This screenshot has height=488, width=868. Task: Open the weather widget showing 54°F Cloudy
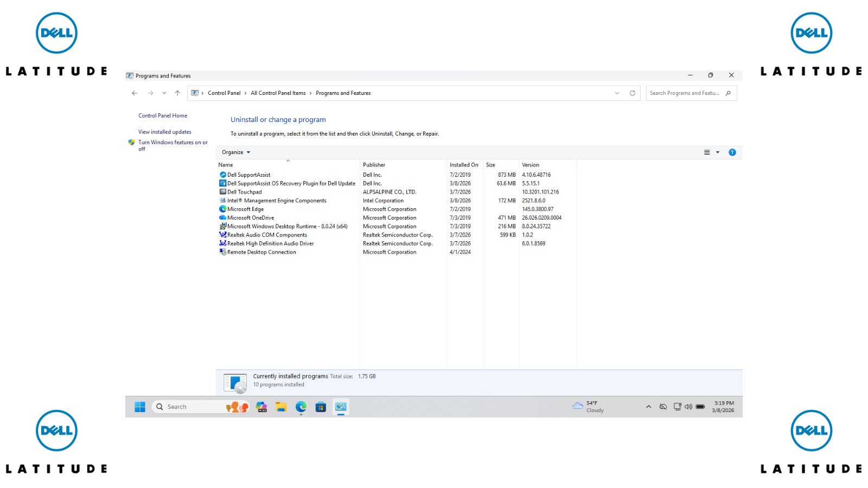coord(588,407)
